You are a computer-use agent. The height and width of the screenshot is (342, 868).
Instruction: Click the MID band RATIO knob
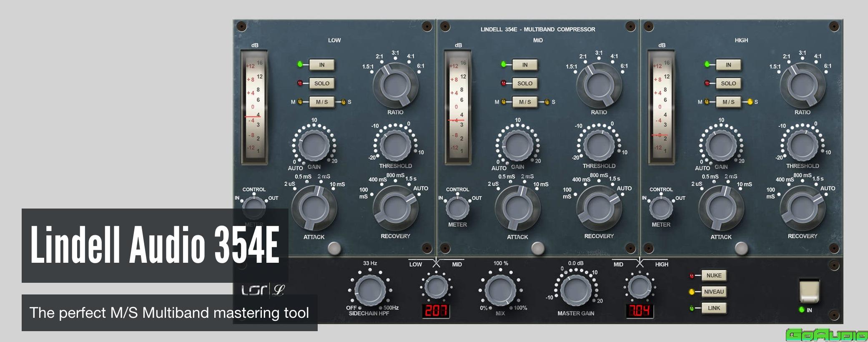(599, 85)
